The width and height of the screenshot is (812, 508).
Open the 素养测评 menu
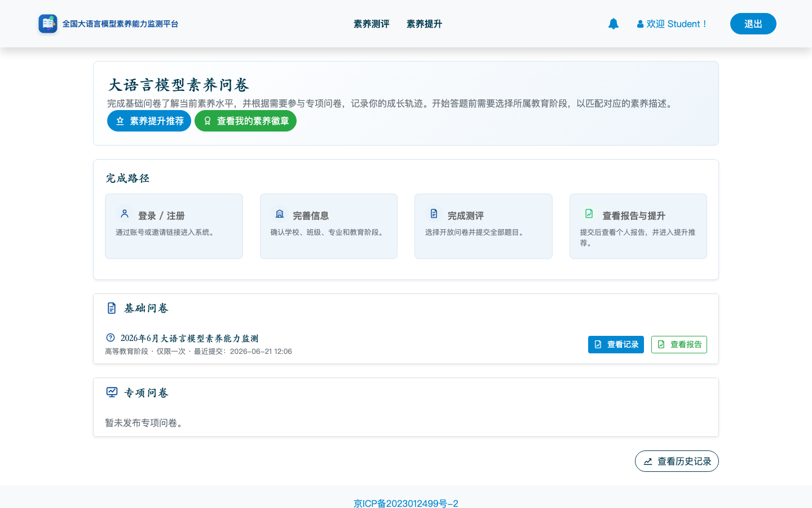tap(371, 24)
